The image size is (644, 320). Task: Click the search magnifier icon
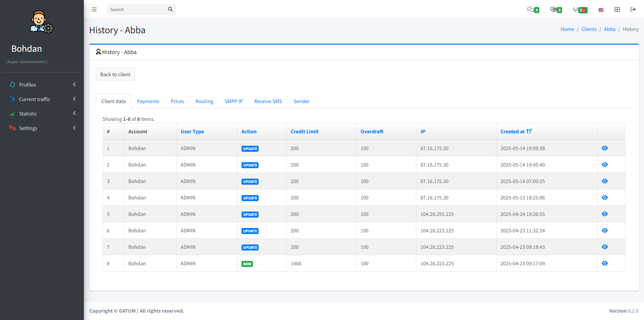pos(170,9)
